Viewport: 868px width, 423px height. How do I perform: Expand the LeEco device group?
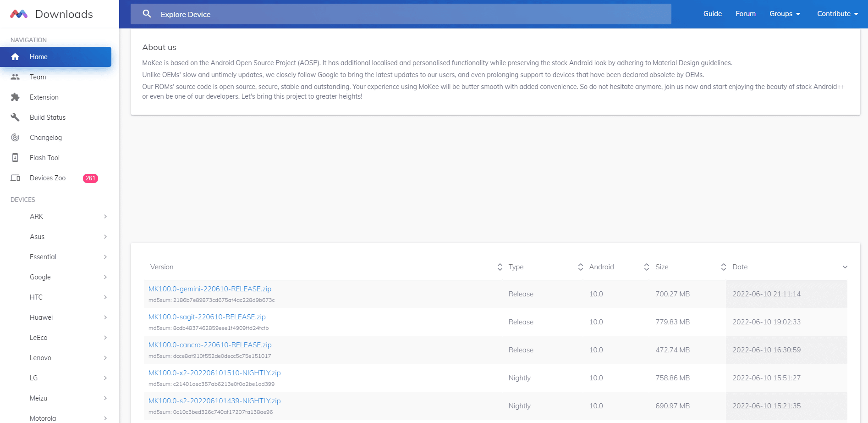pos(105,338)
